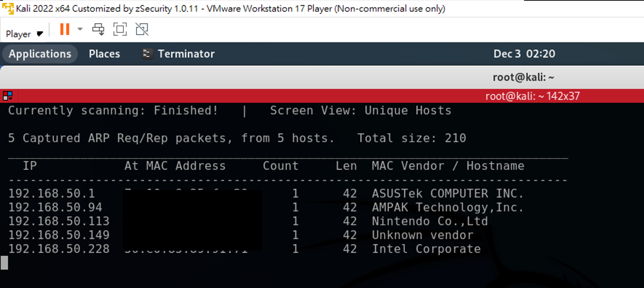Click the root@kali: ~ window title bar
This screenshot has height=288, width=644.
click(523, 77)
